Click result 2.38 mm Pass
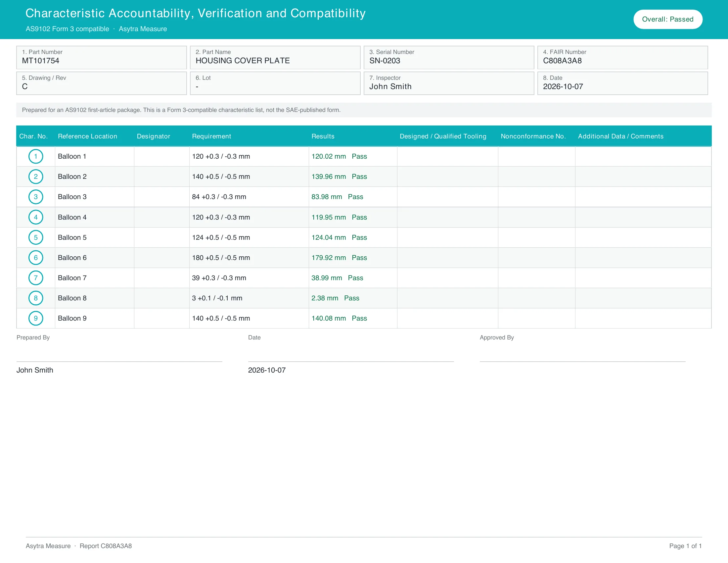Image resolution: width=728 pixels, height=563 pixels. [x=335, y=298]
